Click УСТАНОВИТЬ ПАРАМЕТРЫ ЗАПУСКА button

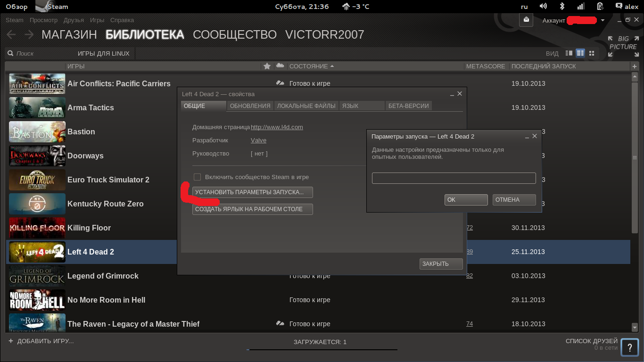(253, 192)
